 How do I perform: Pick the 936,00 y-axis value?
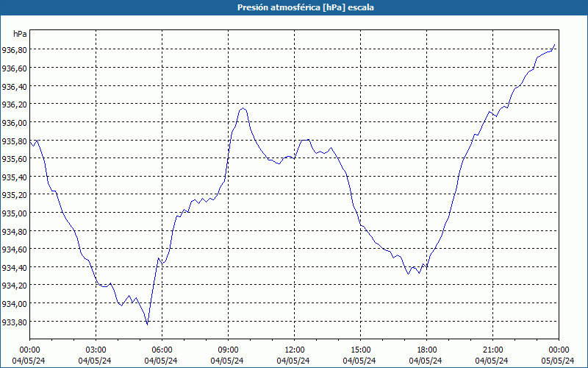(x=14, y=123)
